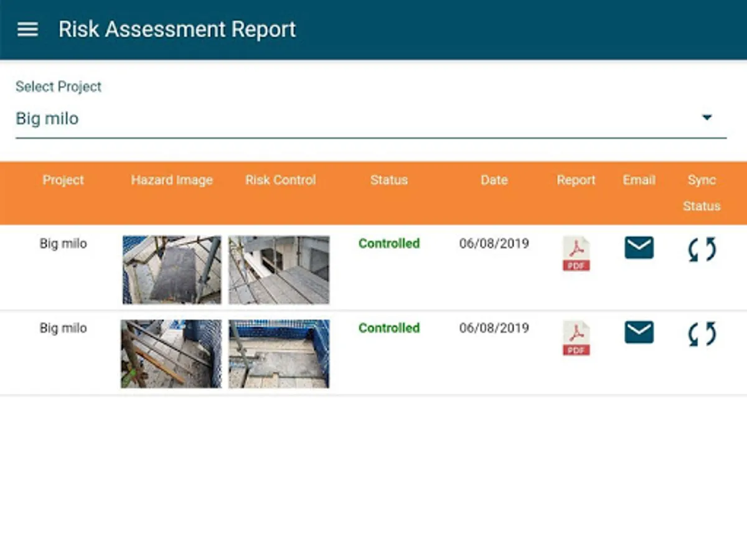
Task: Click the Email column header
Action: 639,180
